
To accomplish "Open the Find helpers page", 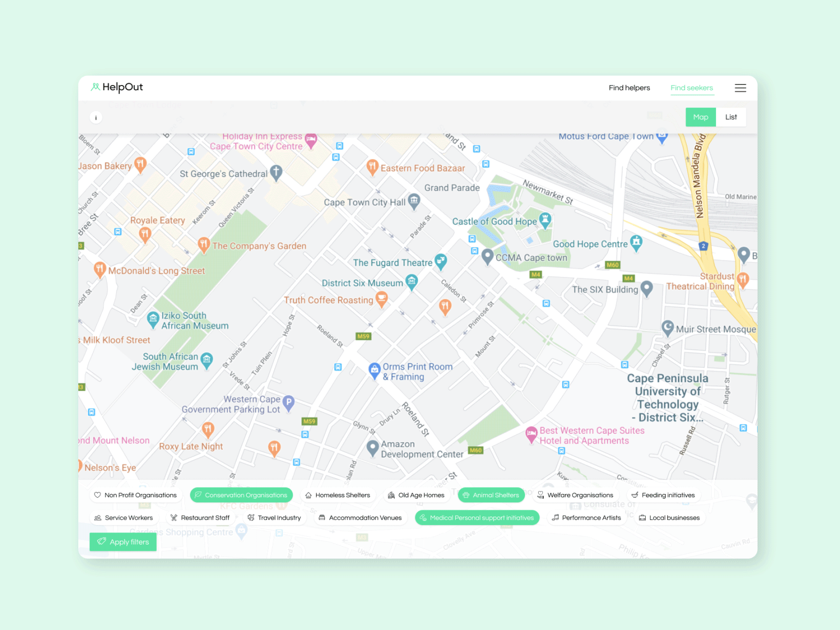I will 629,88.
